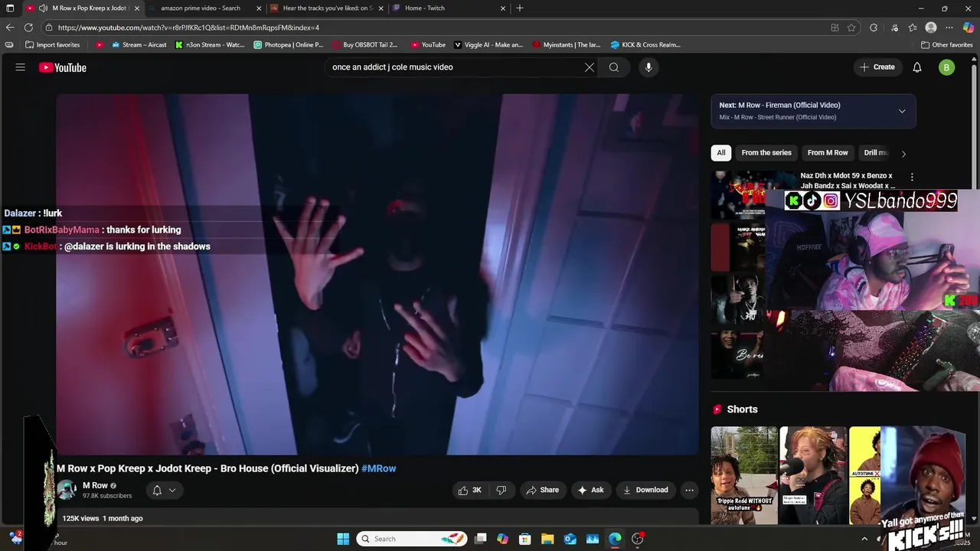Open the YouTube guide hamburger menu
This screenshot has height=551, width=980.
click(x=21, y=67)
